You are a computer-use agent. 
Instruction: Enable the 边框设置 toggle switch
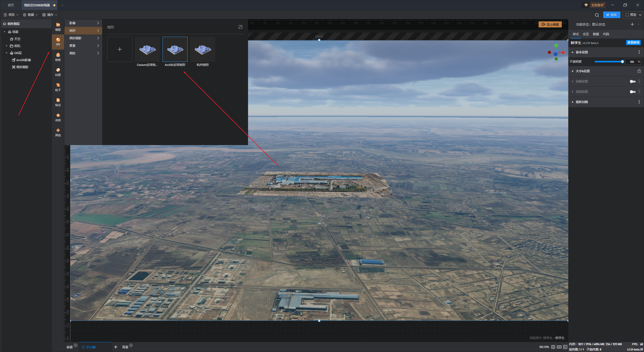[x=632, y=81]
